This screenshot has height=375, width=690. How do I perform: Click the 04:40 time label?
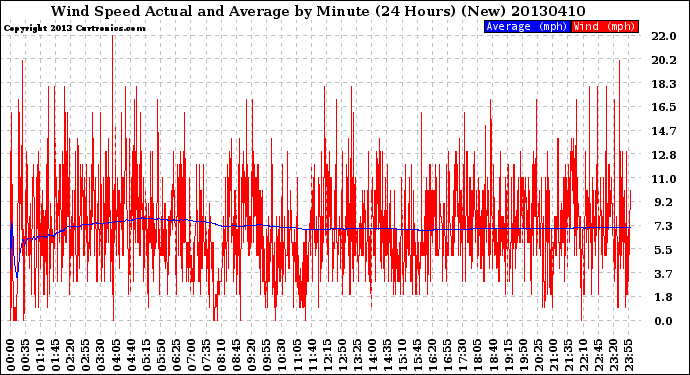tap(131, 355)
